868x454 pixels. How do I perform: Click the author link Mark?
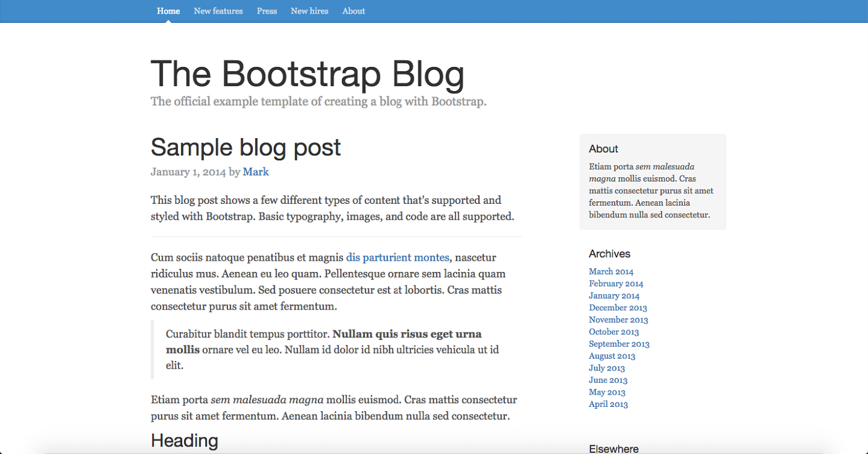[x=255, y=172]
